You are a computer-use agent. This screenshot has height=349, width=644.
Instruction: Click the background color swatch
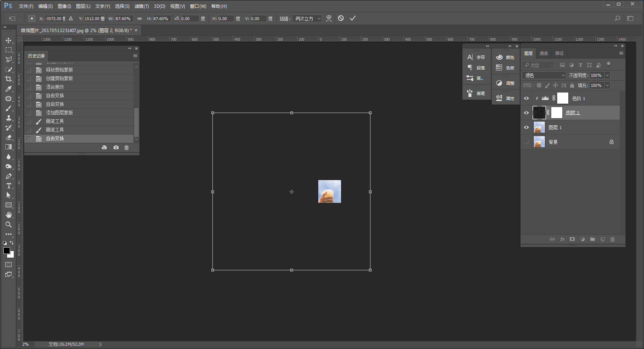click(x=12, y=255)
